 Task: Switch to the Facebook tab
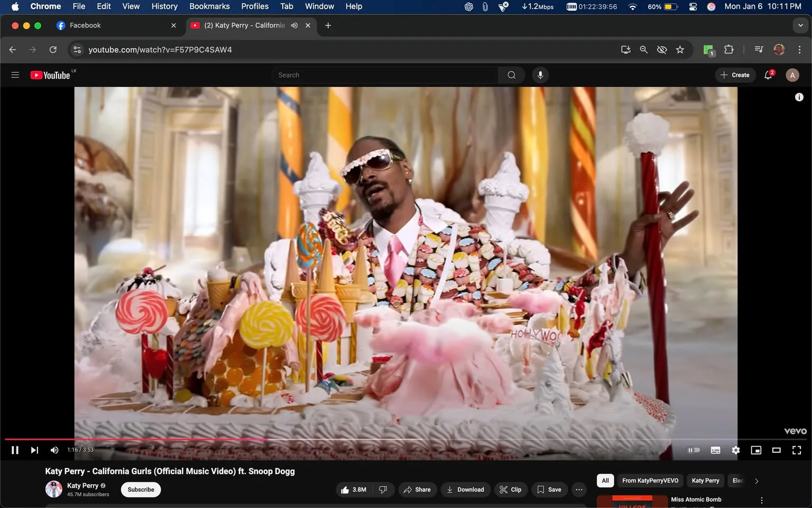tap(86, 25)
